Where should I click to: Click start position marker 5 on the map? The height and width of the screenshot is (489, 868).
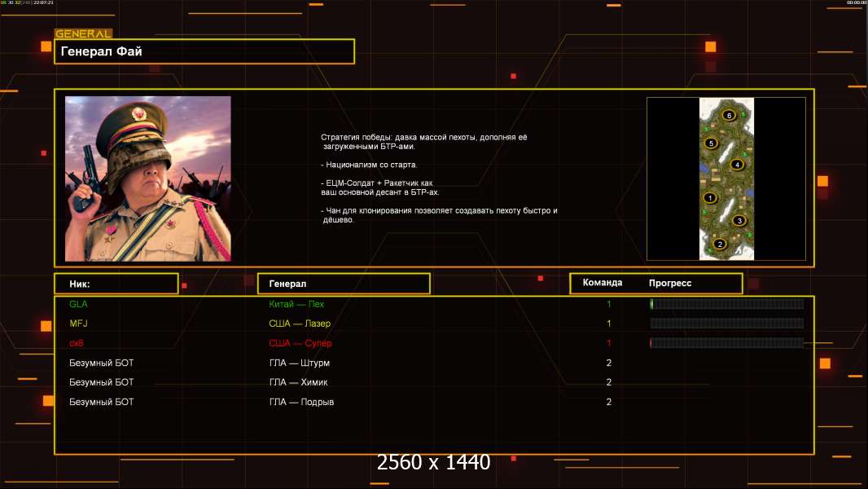712,143
